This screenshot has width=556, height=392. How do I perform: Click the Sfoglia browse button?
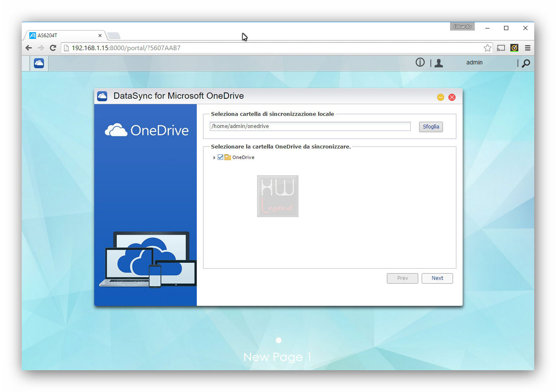[x=431, y=127]
